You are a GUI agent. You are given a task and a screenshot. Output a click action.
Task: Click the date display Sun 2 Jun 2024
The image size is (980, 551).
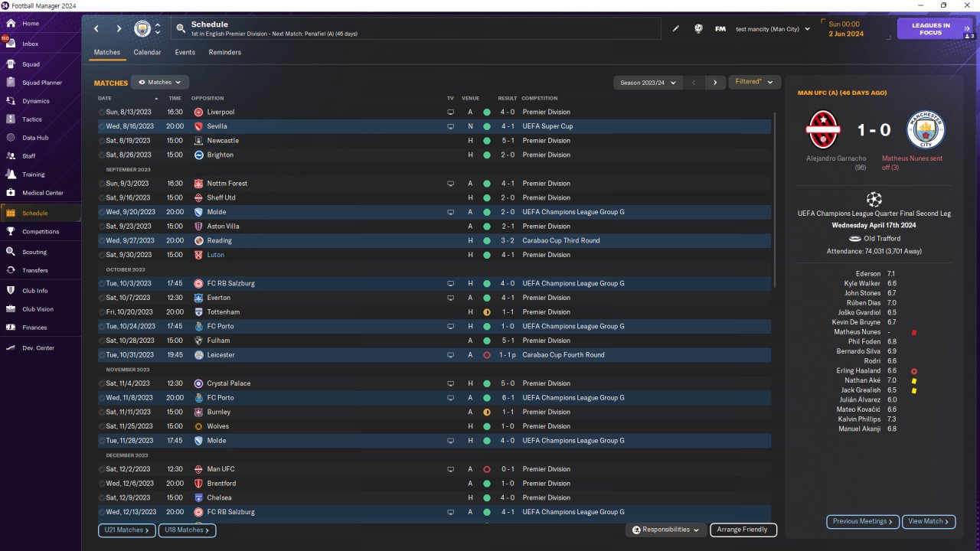pos(846,29)
